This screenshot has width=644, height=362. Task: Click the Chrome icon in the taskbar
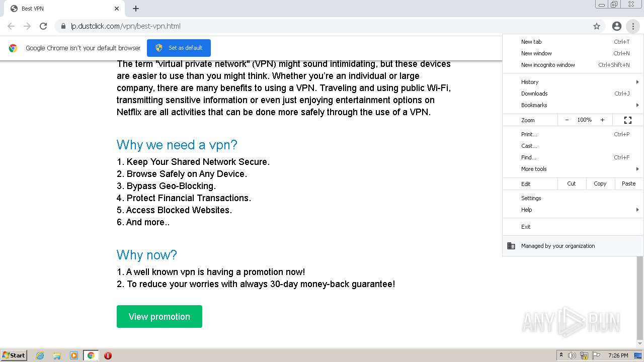coord(91,355)
